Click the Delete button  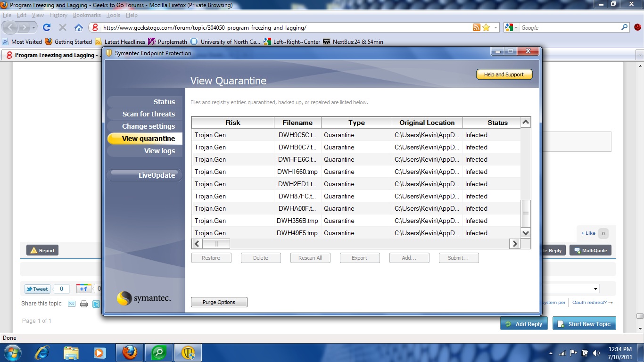260,258
